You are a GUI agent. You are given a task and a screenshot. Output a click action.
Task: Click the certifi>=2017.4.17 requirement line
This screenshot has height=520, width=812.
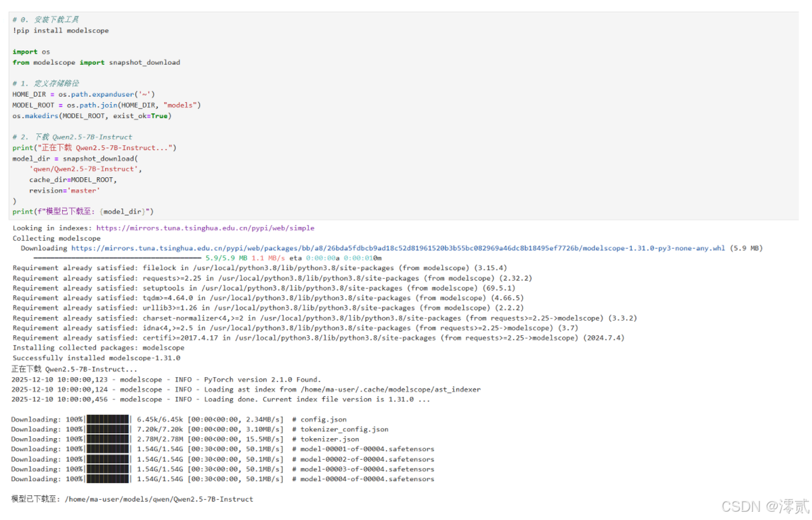tap(318, 338)
